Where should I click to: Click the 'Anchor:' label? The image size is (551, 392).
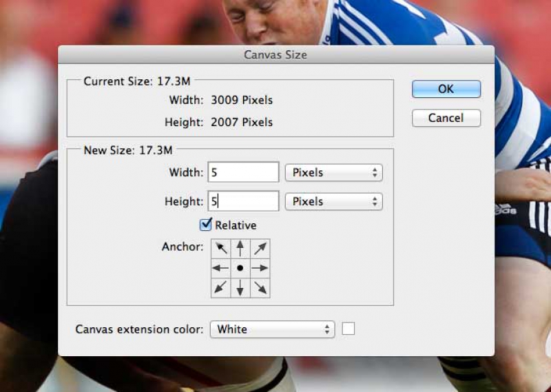[x=183, y=247]
